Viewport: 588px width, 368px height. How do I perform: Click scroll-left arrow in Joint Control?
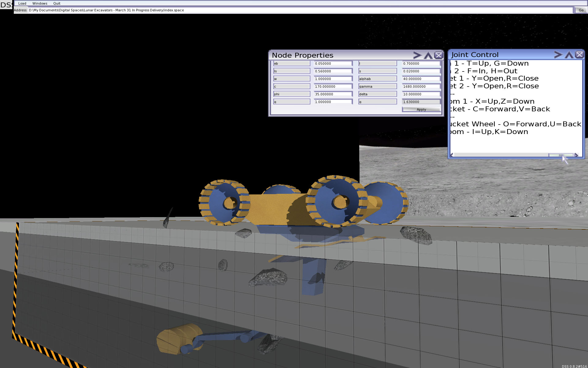coord(452,155)
